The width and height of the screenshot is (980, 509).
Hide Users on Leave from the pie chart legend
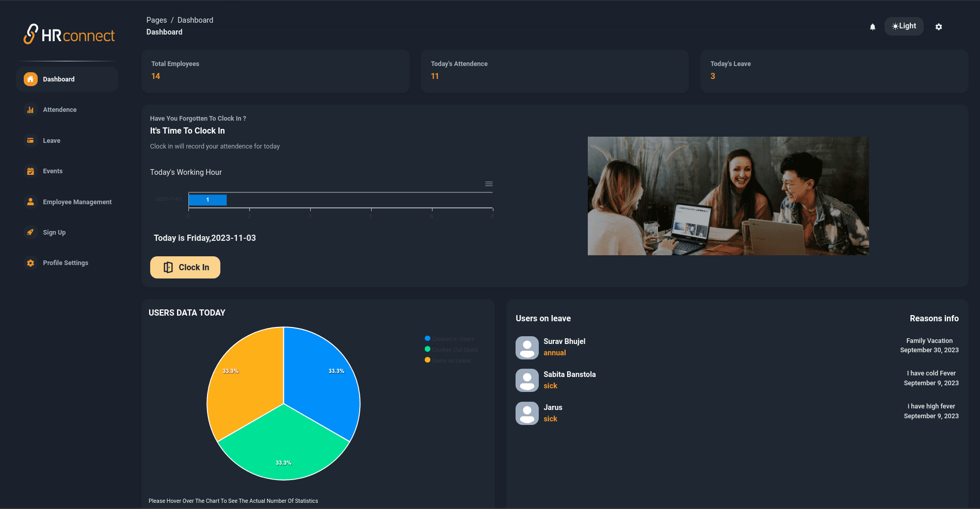[447, 360]
